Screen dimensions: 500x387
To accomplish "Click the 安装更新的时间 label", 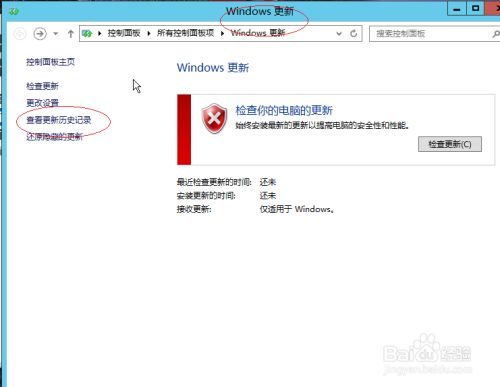I will (x=206, y=196).
